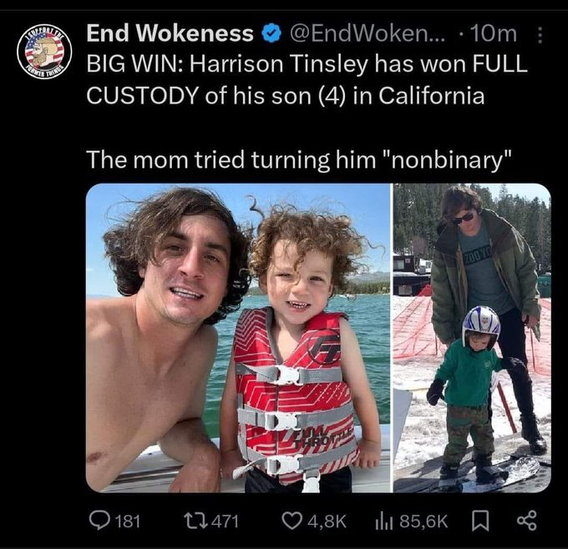Click the 181 replies count
Image resolution: width=568 pixels, height=549 pixels.
coord(128,521)
